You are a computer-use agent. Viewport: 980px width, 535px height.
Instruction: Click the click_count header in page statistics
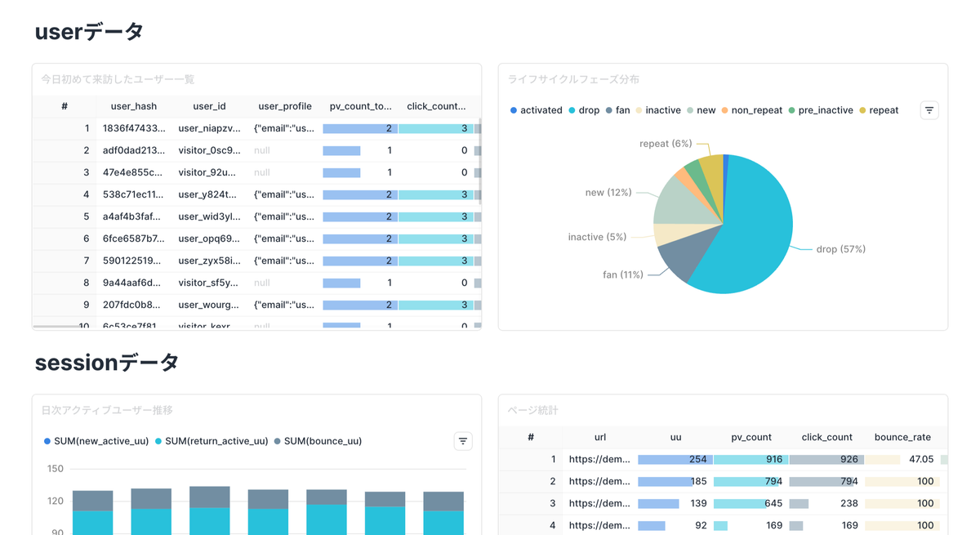[x=826, y=437]
